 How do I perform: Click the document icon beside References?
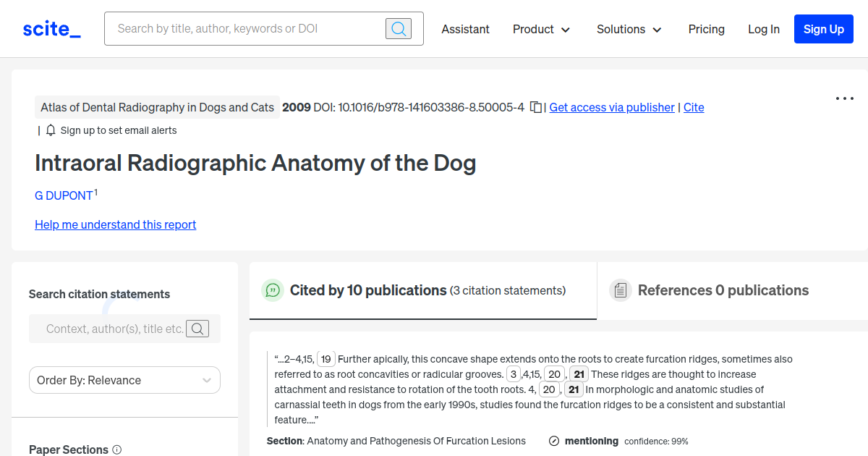[620, 290]
